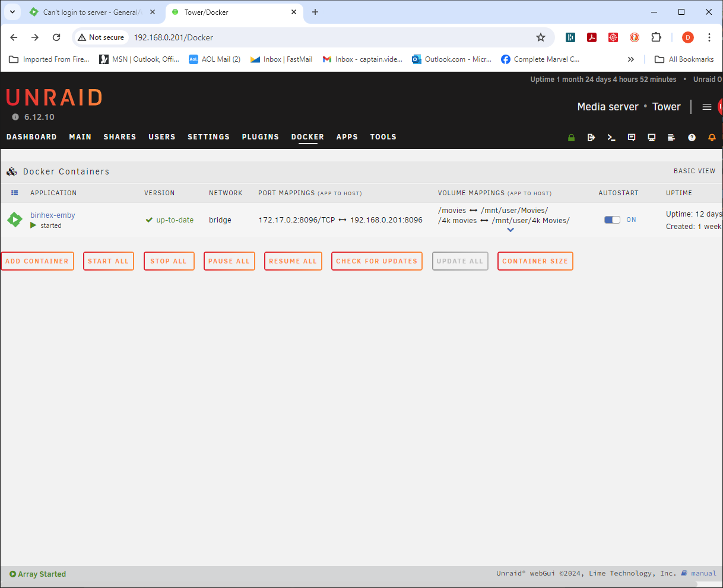Open the Tools menu
The image size is (723, 588).
pos(383,137)
